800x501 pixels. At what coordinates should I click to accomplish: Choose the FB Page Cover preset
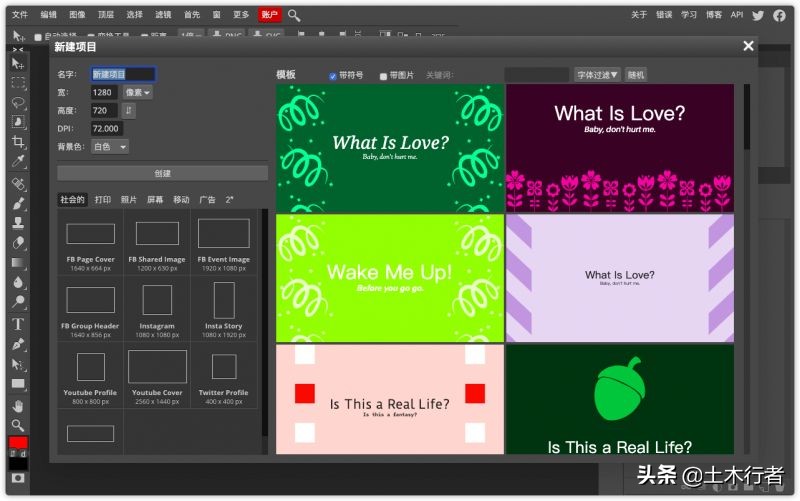90,243
